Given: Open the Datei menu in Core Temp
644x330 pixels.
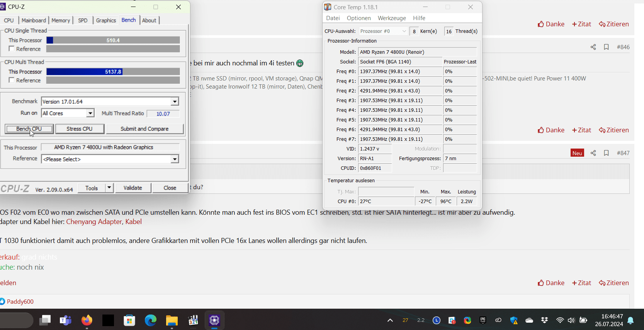Looking at the screenshot, I should click(x=333, y=18).
